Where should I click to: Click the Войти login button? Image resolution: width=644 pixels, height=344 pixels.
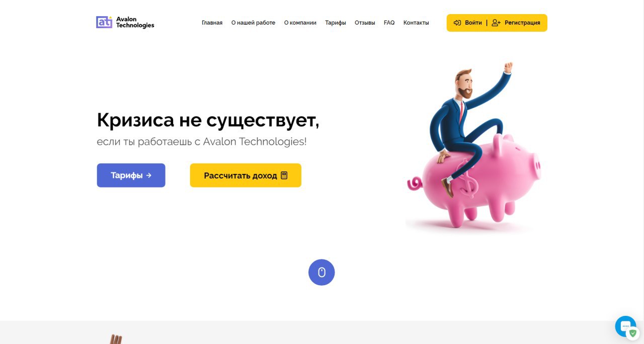pyautogui.click(x=467, y=23)
